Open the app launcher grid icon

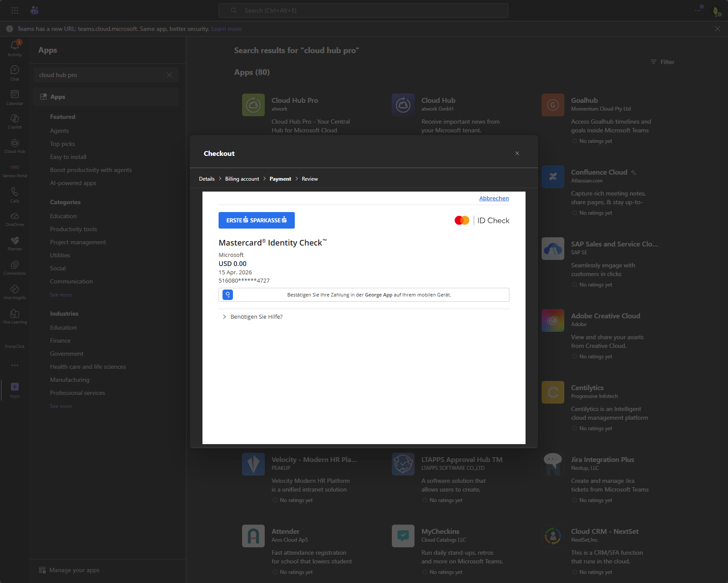coord(15,10)
